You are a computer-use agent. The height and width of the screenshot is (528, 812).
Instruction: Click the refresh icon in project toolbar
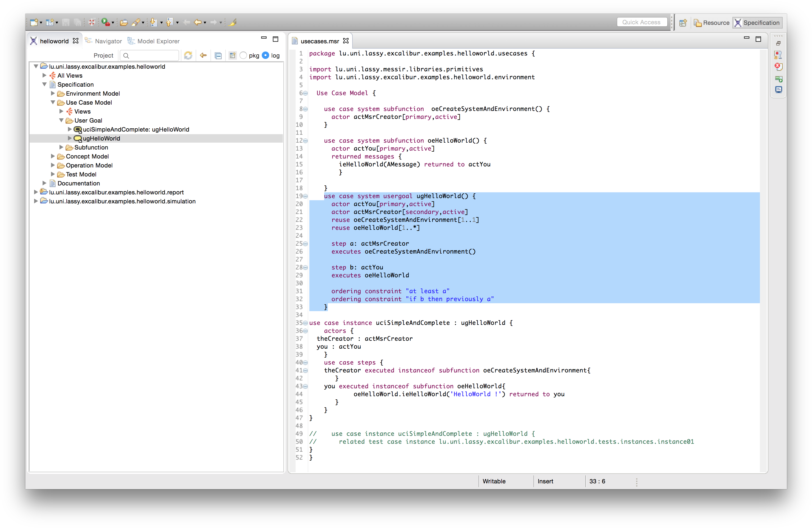click(188, 55)
